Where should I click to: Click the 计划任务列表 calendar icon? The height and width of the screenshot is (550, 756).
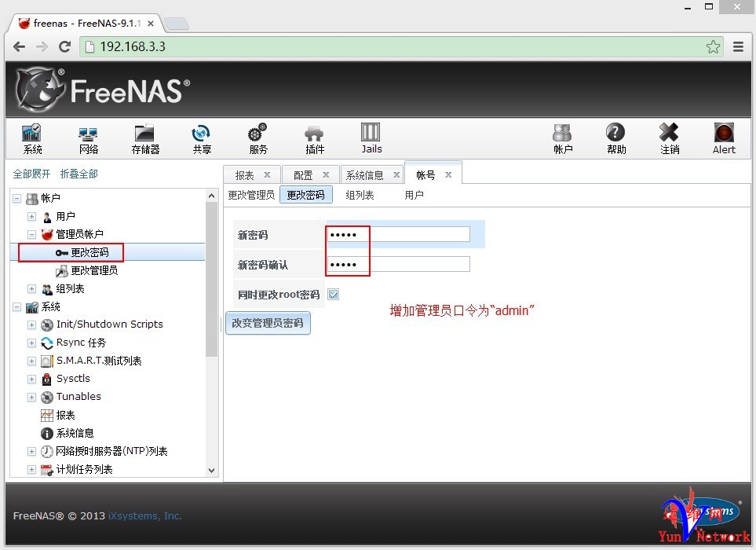click(x=47, y=469)
